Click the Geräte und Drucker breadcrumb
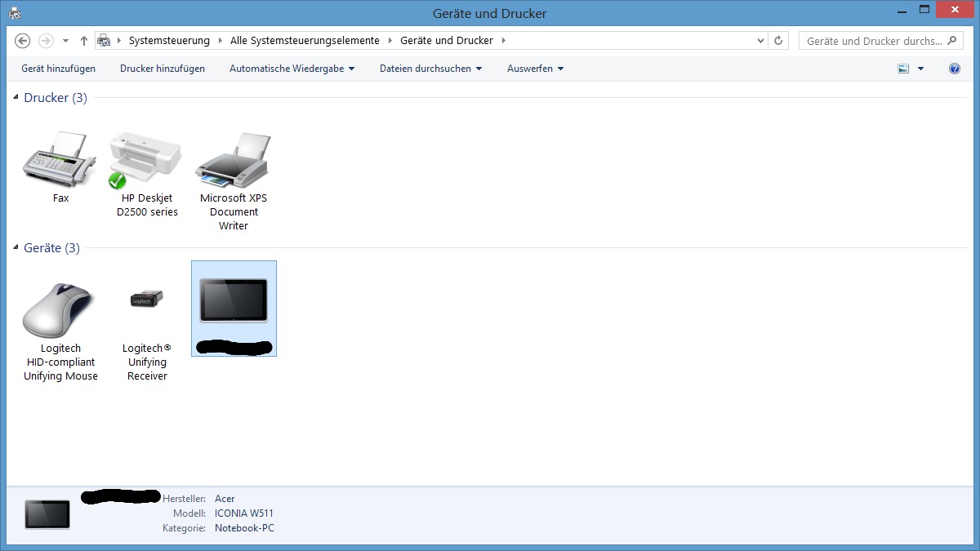 447,41
